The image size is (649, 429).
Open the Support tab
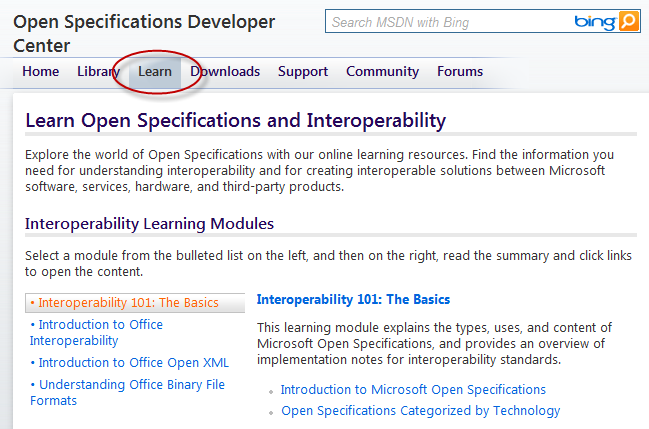[303, 71]
